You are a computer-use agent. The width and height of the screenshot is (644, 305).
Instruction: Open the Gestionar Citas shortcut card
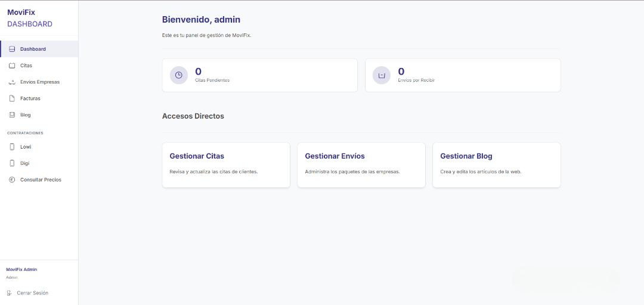tap(226, 165)
